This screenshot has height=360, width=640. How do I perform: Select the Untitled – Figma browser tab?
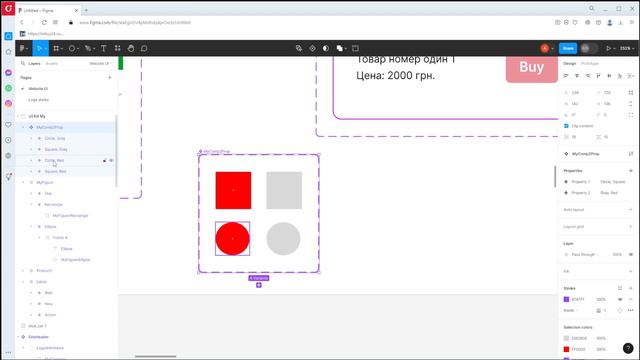49,10
